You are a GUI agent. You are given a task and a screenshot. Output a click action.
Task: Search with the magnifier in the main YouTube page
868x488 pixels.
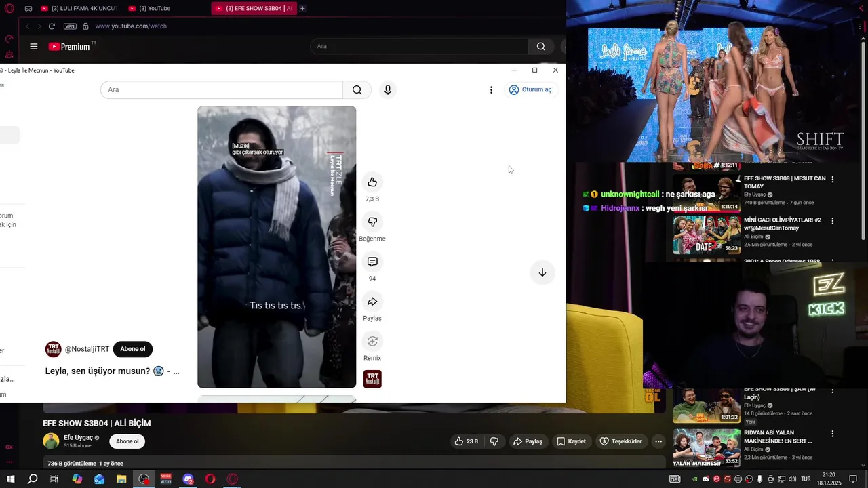(540, 47)
